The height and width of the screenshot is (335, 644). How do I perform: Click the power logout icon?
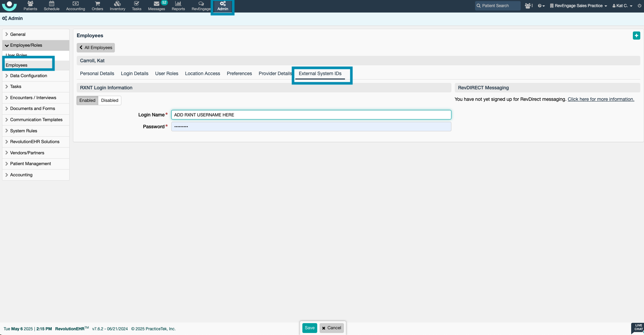pyautogui.click(x=639, y=6)
